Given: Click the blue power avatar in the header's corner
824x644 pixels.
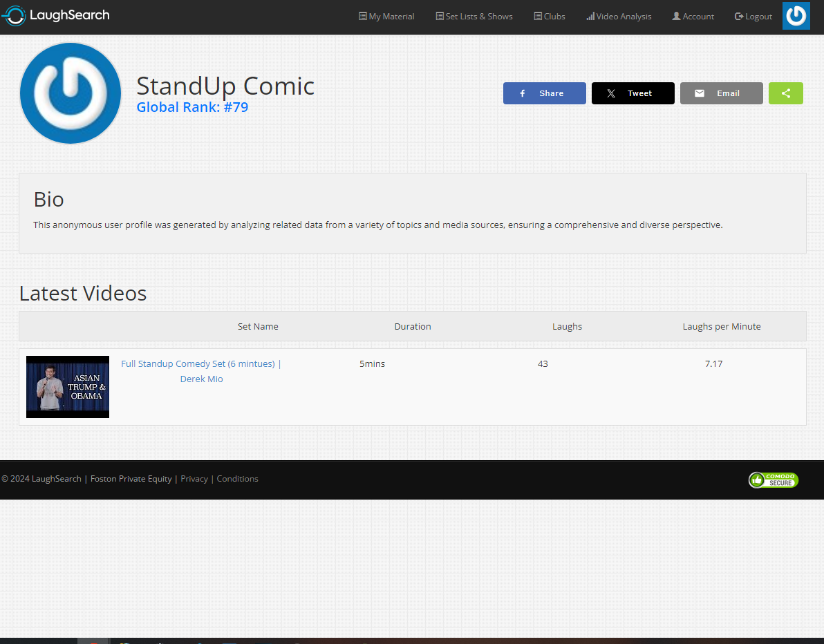Looking at the screenshot, I should click(796, 16).
